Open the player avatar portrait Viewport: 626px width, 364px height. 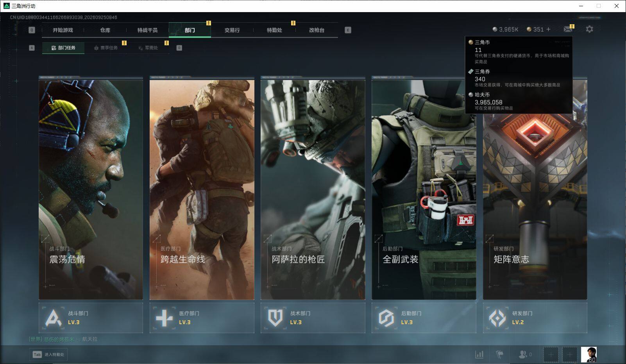click(x=588, y=355)
